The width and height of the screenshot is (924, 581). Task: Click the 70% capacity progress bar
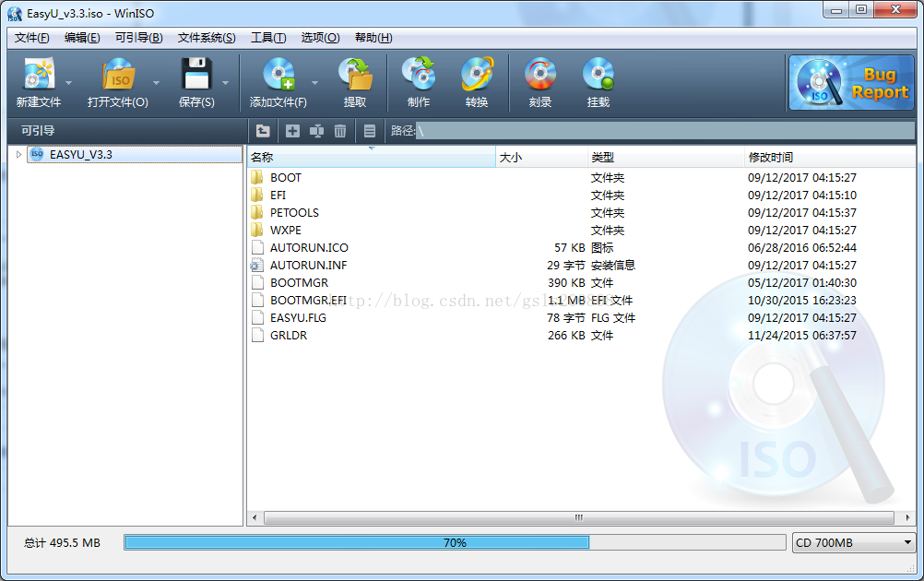click(455, 542)
